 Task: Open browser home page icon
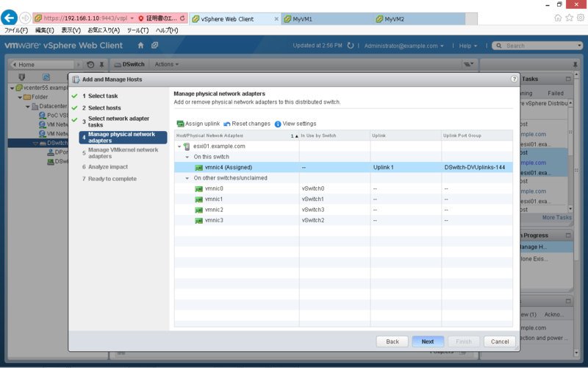[558, 18]
